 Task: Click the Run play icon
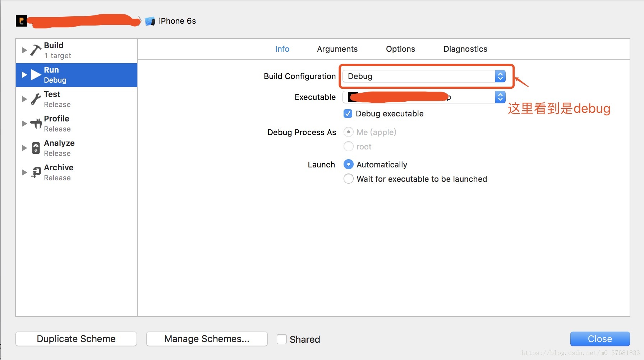[x=36, y=75]
